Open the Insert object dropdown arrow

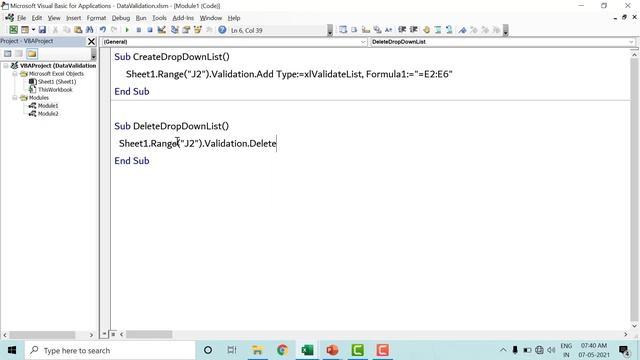pyautogui.click(x=33, y=30)
